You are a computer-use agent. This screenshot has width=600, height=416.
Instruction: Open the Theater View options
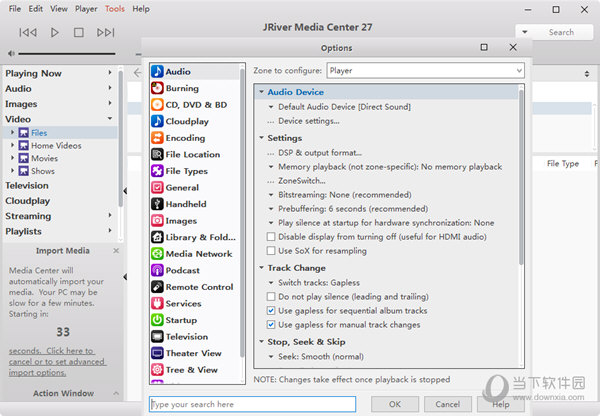[195, 353]
